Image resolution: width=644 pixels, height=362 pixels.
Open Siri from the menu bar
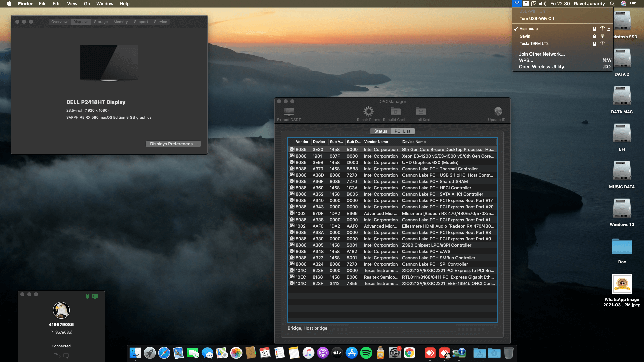[x=623, y=4]
